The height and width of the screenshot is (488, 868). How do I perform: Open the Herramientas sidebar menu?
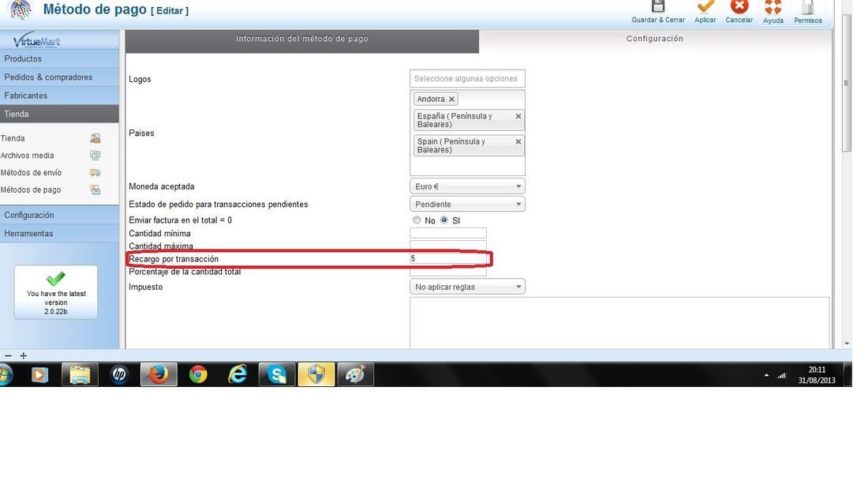[x=59, y=233]
